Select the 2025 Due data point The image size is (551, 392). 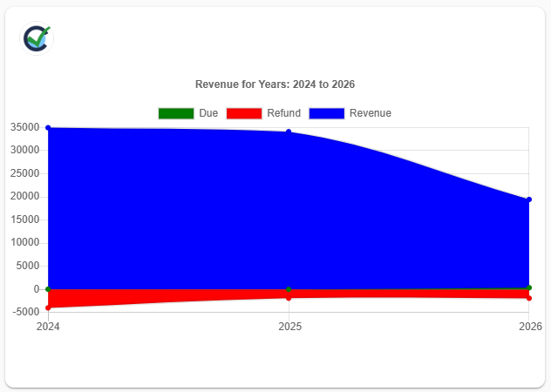pyautogui.click(x=289, y=289)
